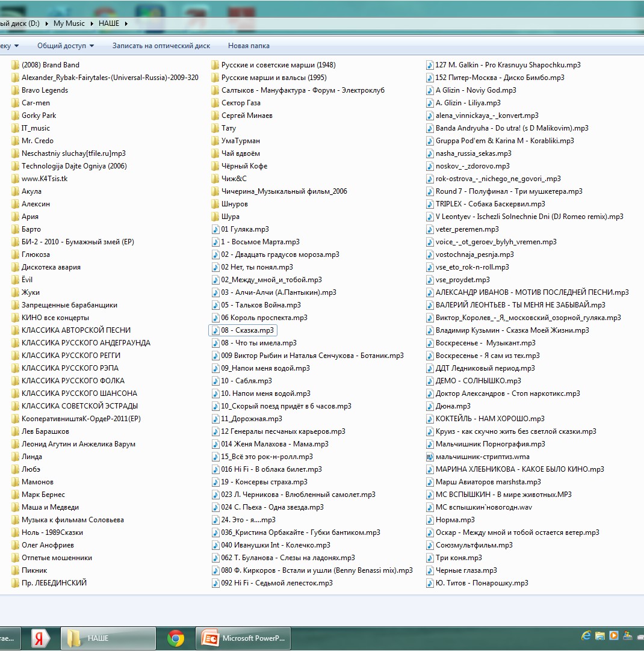This screenshot has height=651, width=644.
Task: Expand the breadcrumb arrow after диск (D:)
Action: click(x=46, y=23)
